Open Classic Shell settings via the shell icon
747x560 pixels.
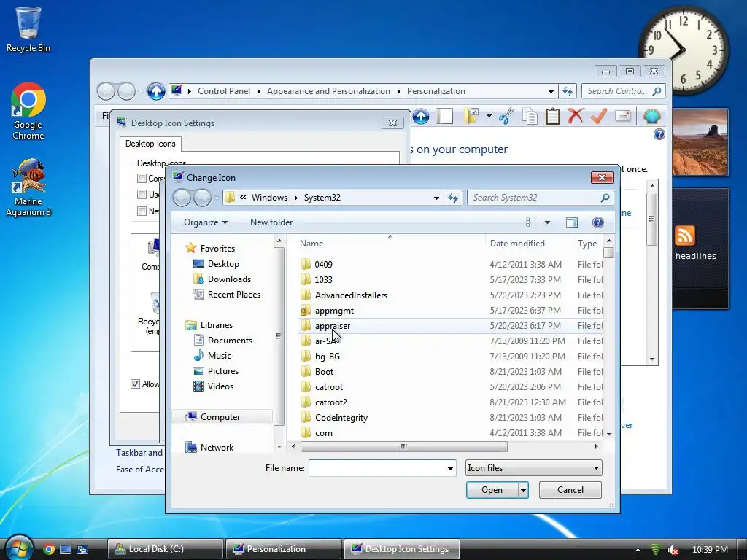pos(651,116)
